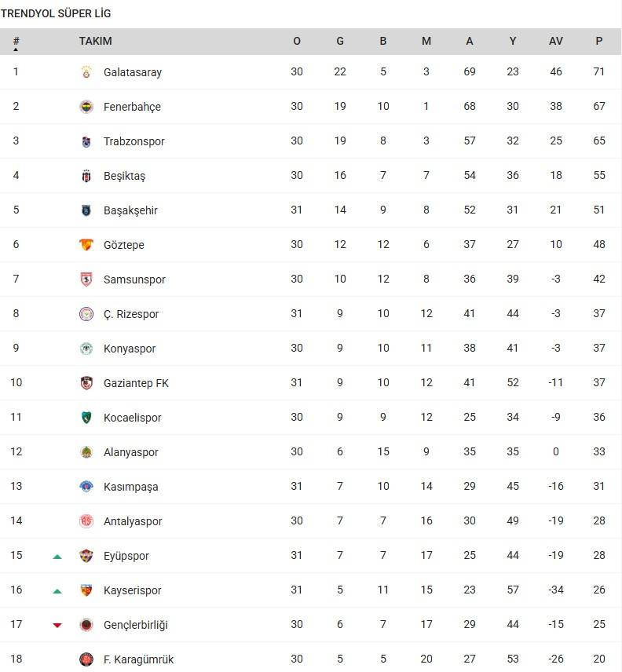The width and height of the screenshot is (622, 672).
Task: Click the Göztepe club logo
Action: click(x=86, y=245)
